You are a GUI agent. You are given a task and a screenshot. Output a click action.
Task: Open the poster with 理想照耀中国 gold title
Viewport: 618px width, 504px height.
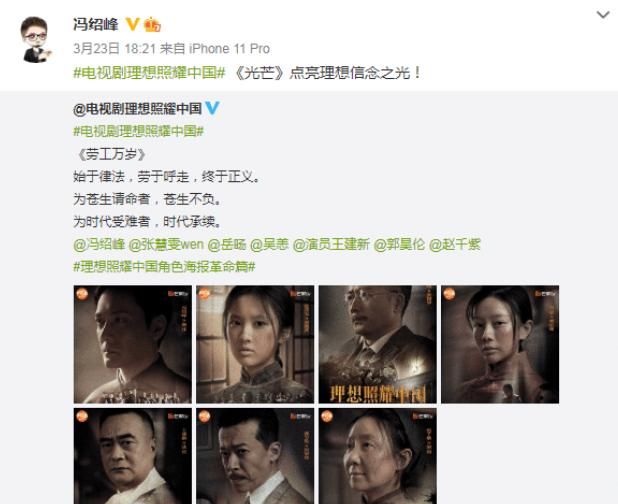click(378, 344)
